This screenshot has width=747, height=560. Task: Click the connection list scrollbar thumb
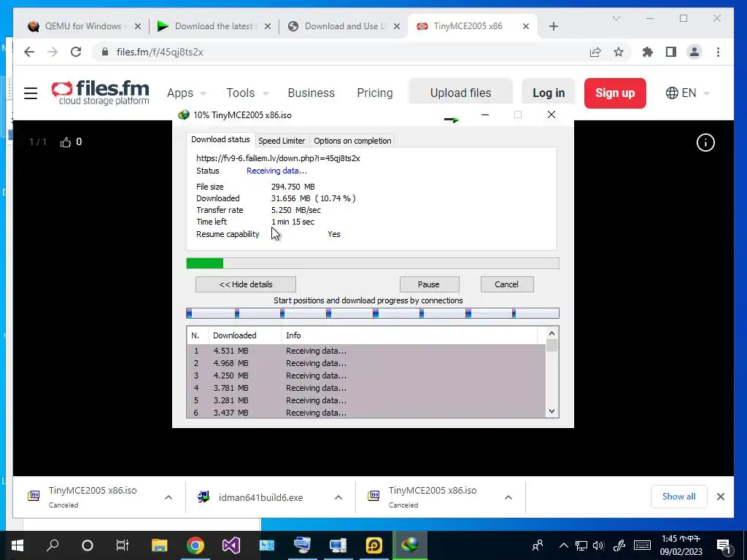pos(551,345)
